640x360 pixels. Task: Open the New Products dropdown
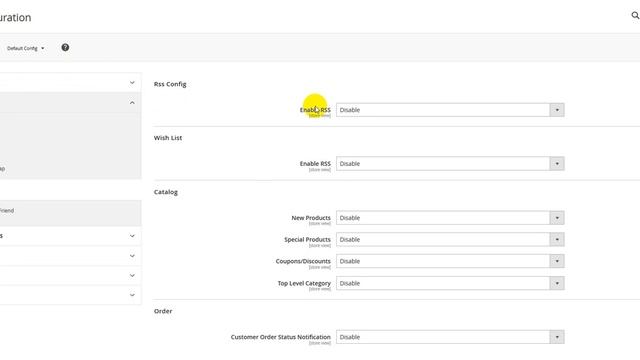pos(450,218)
